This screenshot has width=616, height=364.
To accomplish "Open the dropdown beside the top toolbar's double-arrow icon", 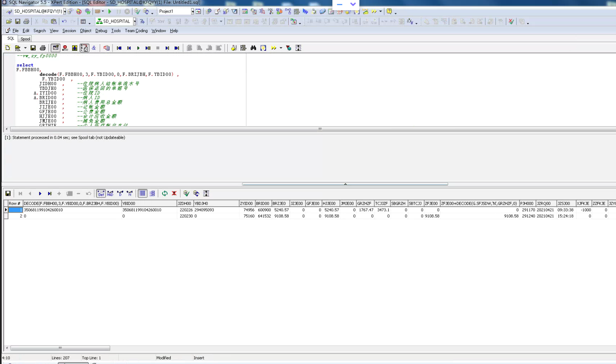I will click(x=380, y=12).
